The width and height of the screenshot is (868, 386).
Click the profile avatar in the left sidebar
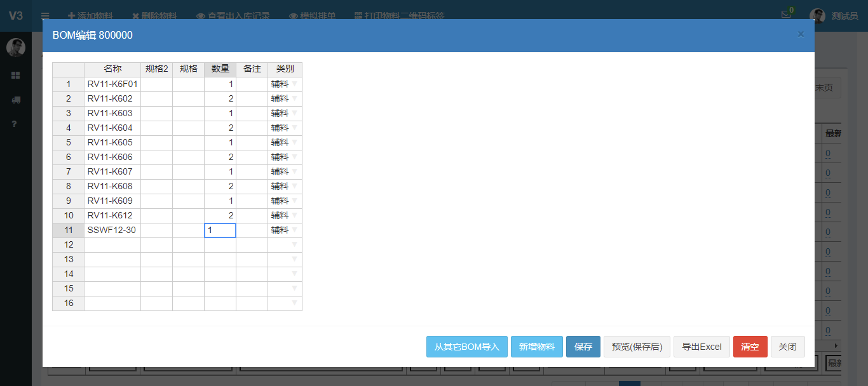[15, 48]
